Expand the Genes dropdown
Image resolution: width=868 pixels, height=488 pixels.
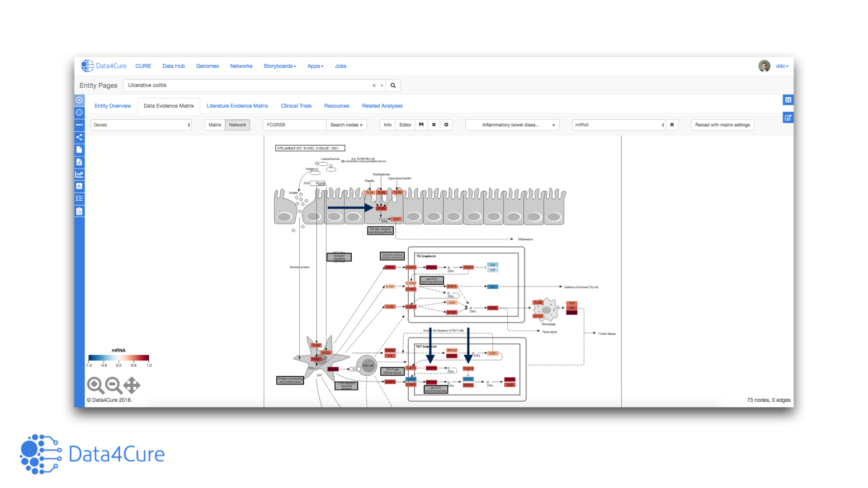click(141, 125)
